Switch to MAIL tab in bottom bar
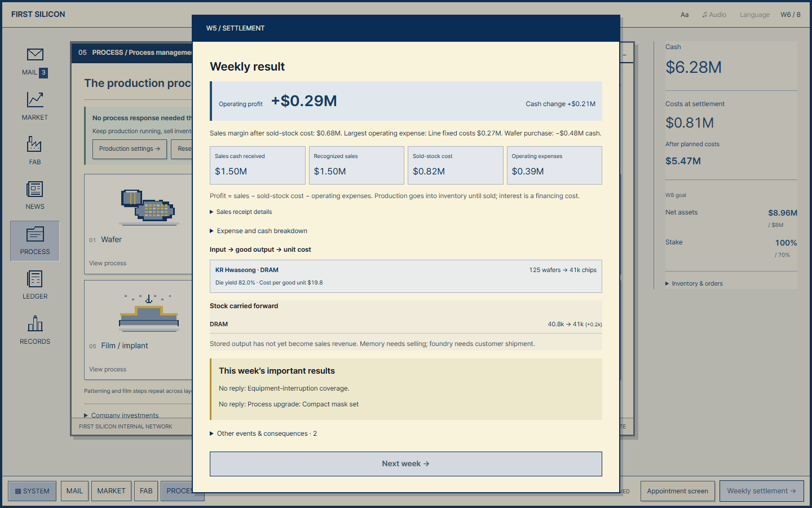The image size is (812, 508). click(74, 491)
